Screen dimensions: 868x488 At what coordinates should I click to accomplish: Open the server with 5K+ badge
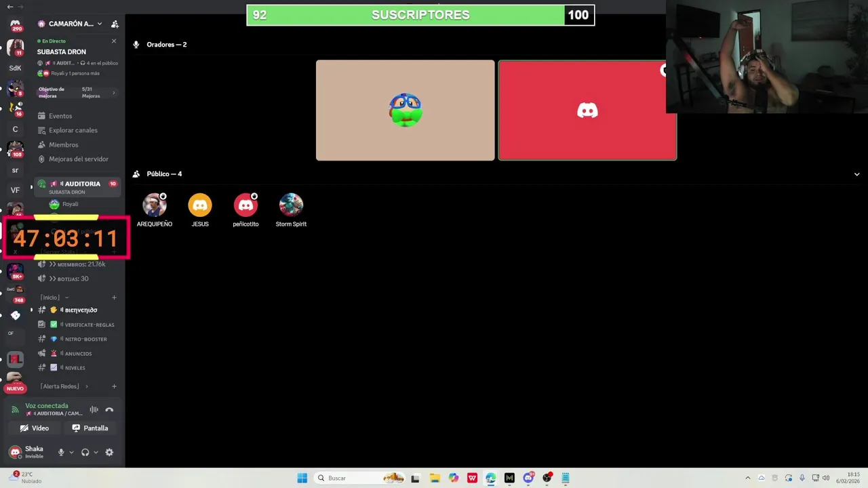coord(15,272)
